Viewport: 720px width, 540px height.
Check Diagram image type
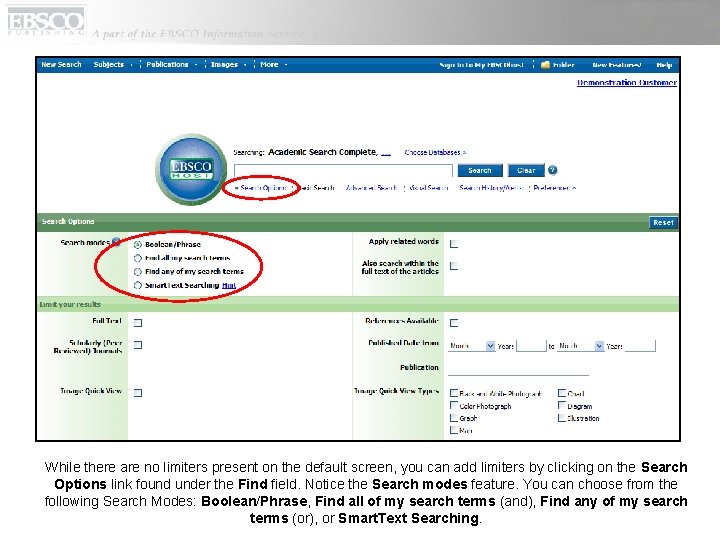coord(562,405)
